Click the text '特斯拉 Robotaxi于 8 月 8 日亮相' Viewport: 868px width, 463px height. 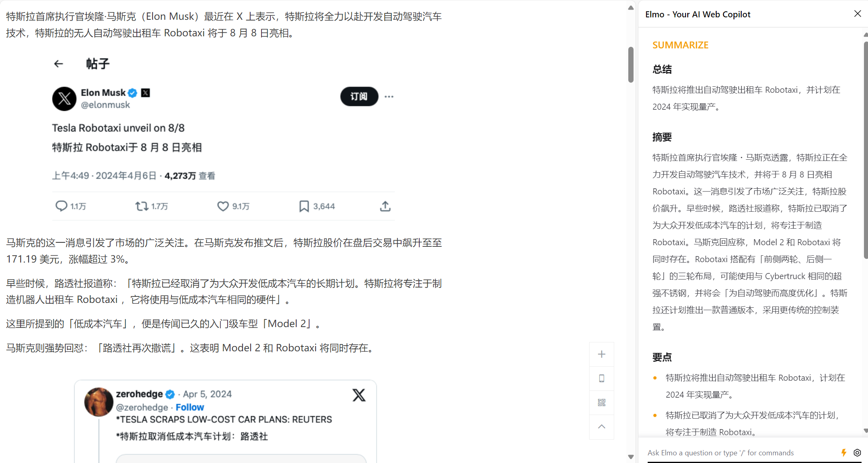point(127,147)
